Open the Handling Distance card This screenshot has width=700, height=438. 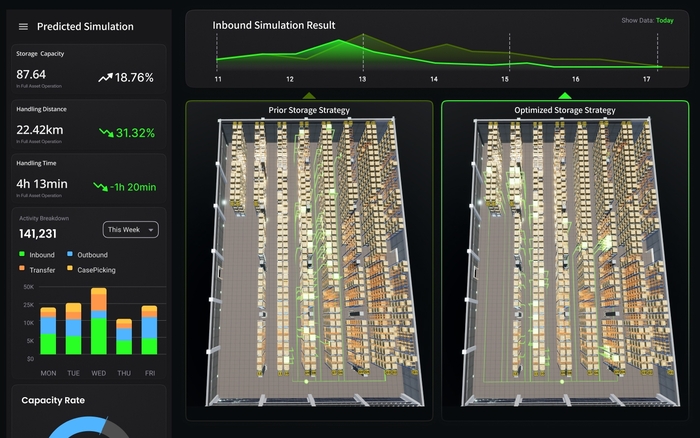pyautogui.click(x=88, y=125)
